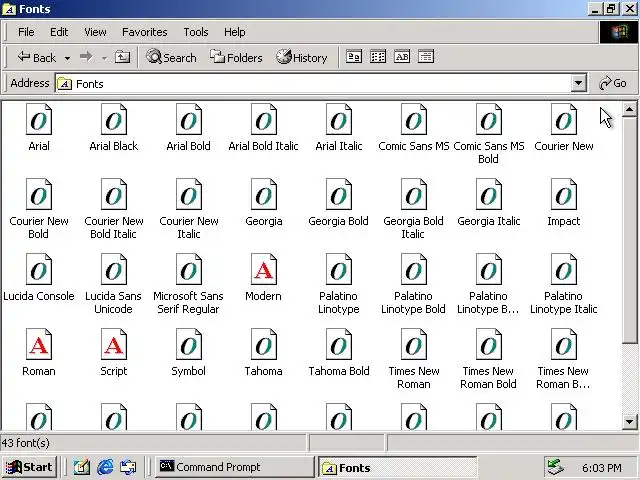The width and height of the screenshot is (640, 480).
Task: Select the Courier New font label
Action: 564,146
